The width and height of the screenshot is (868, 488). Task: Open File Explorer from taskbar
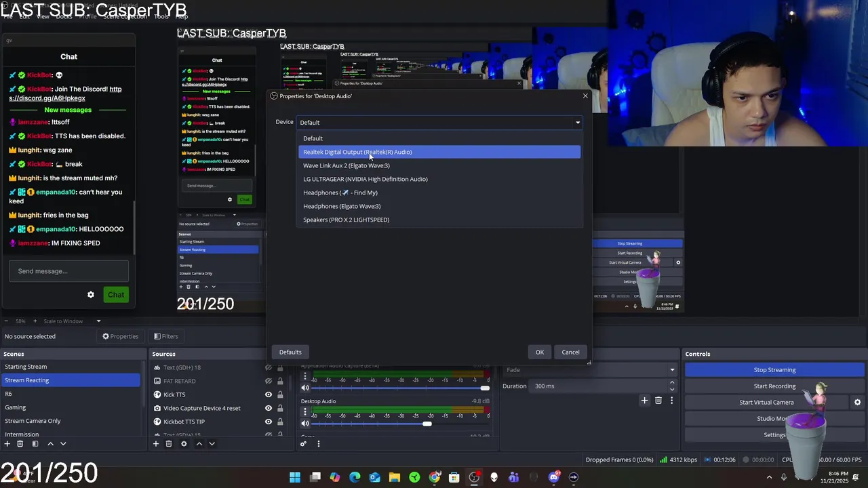tap(395, 477)
